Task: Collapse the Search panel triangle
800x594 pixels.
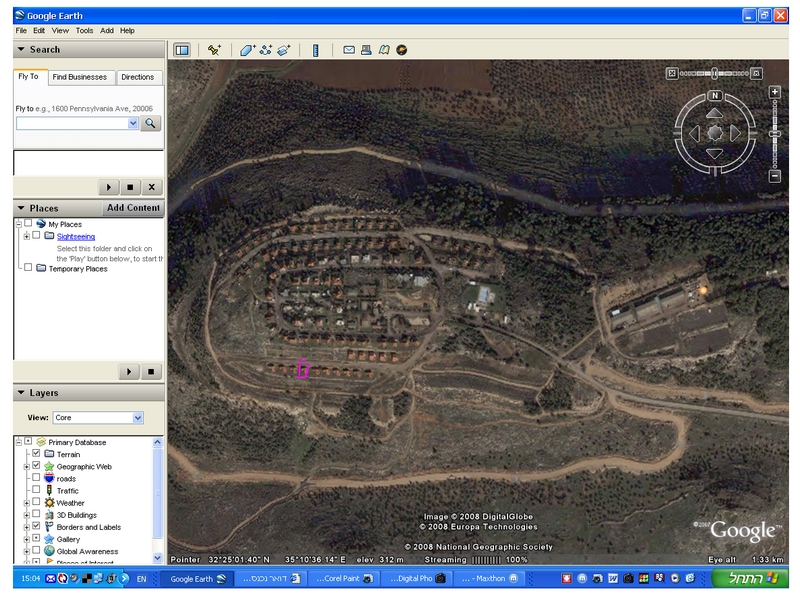Action: click(21, 50)
